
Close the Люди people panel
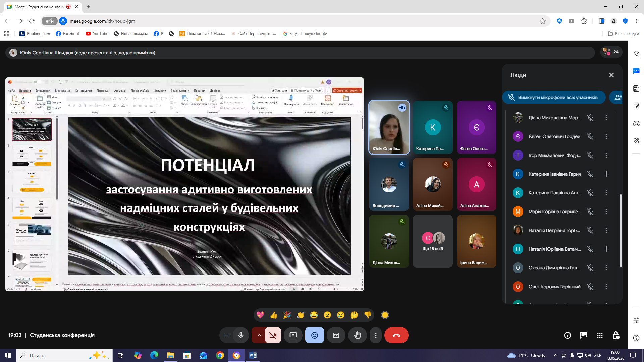pyautogui.click(x=611, y=75)
